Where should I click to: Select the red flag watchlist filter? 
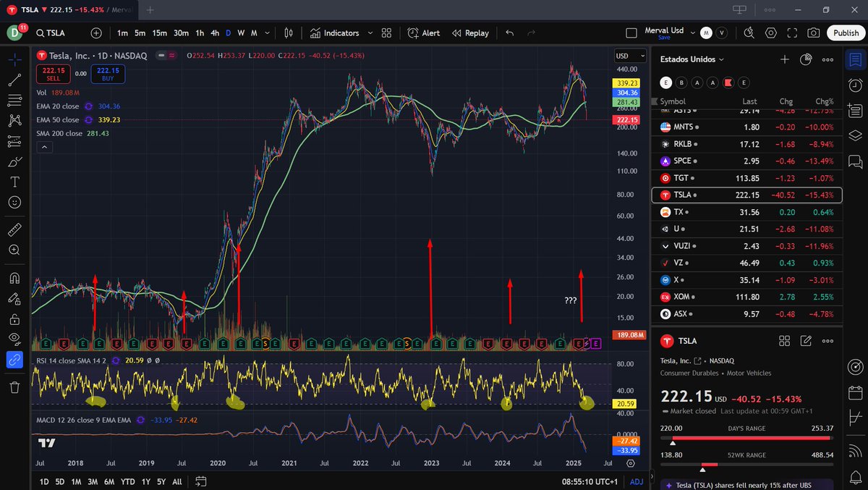(728, 83)
